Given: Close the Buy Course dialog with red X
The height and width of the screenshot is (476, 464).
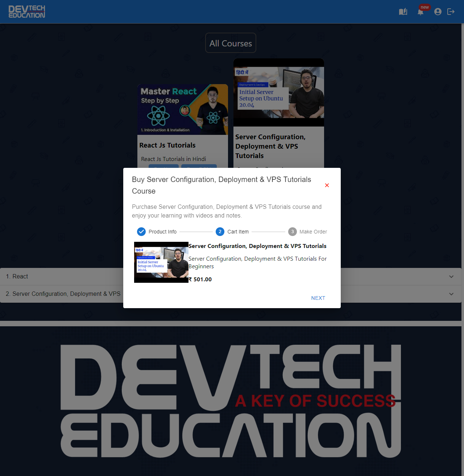Looking at the screenshot, I should pos(327,185).
